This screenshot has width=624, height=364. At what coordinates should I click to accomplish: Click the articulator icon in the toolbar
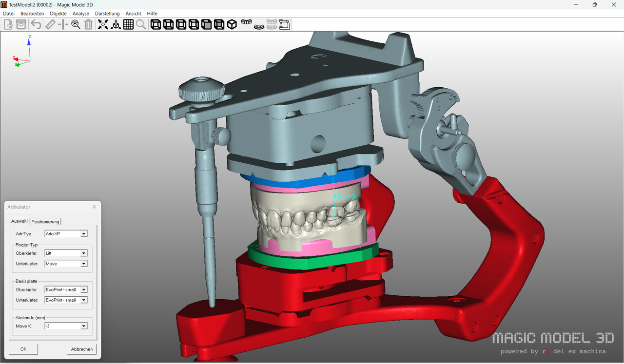coord(285,24)
